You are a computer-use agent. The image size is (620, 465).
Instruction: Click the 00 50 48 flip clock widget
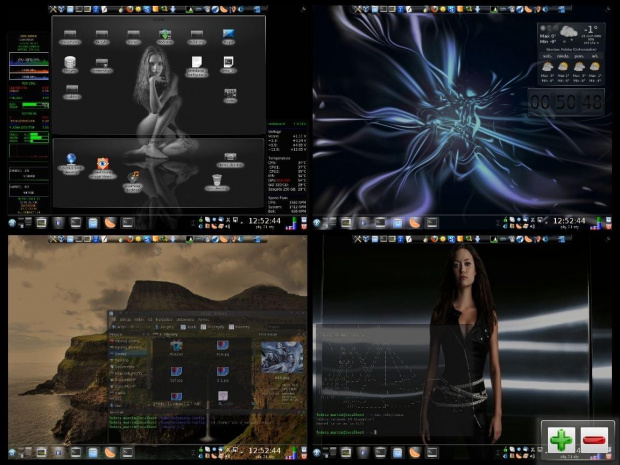click(566, 102)
